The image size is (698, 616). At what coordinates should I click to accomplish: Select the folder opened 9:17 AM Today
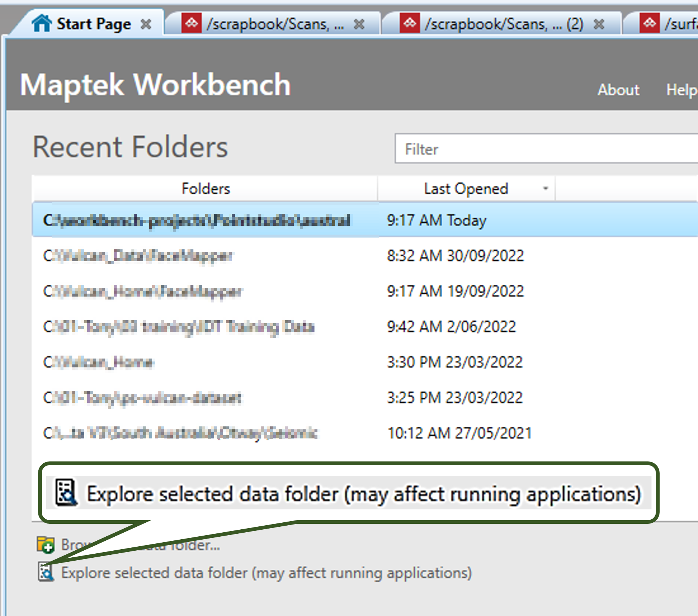point(365,220)
